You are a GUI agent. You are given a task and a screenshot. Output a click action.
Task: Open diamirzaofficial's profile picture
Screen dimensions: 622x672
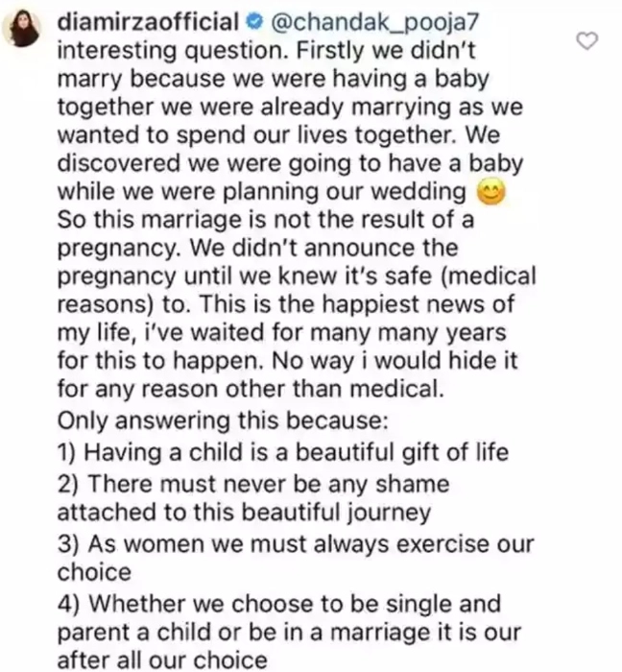tap(27, 27)
